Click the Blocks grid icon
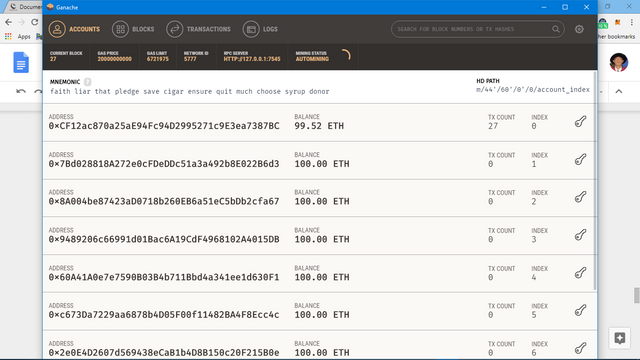The width and height of the screenshot is (640, 360). (x=120, y=29)
